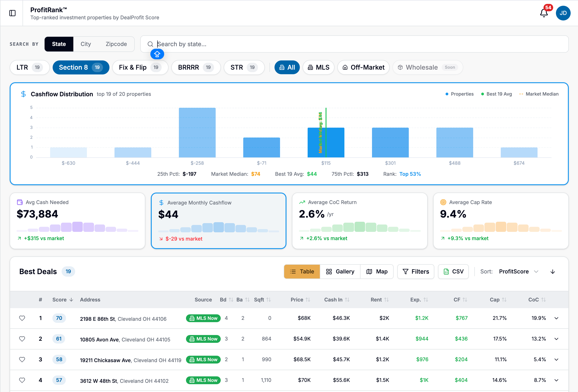Image resolution: width=578 pixels, height=392 pixels.
Task: Select the City search mode
Action: (x=86, y=44)
